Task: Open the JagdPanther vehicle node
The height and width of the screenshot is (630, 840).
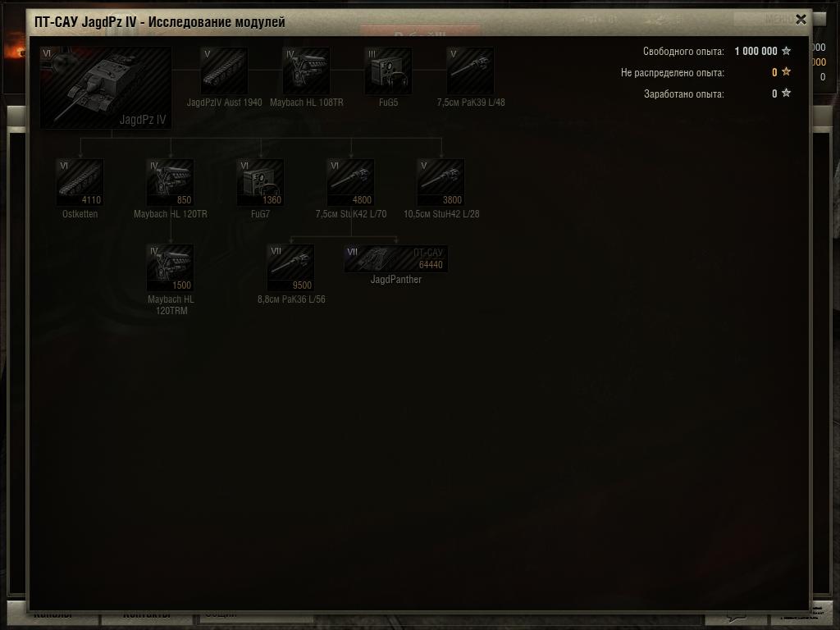Action: (x=396, y=258)
